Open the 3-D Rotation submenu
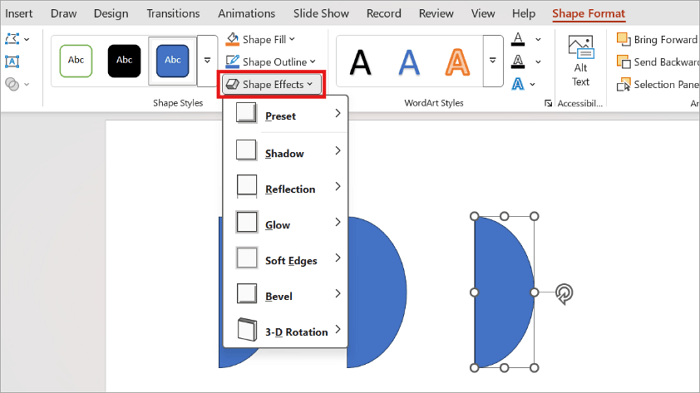700x393 pixels. coord(286,330)
